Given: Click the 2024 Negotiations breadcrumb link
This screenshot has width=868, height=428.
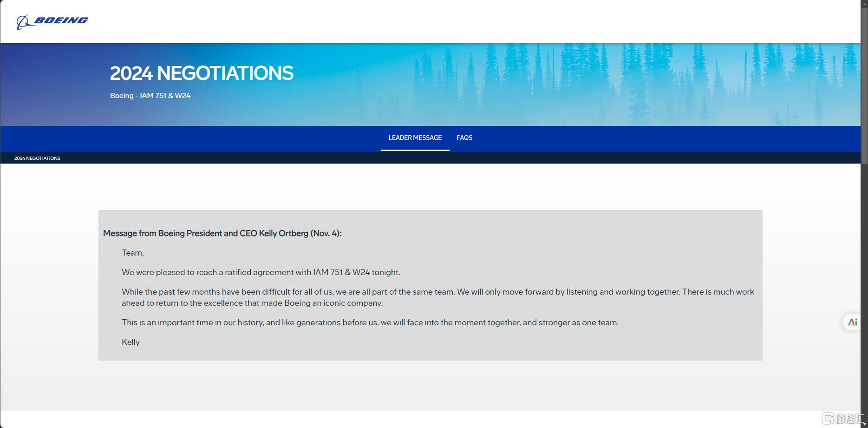Looking at the screenshot, I should (x=37, y=158).
